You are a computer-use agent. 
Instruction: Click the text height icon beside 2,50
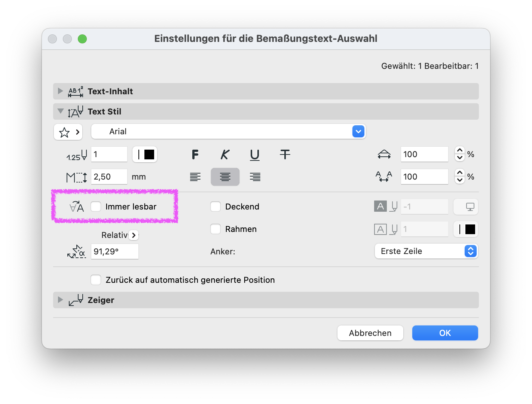[77, 177]
